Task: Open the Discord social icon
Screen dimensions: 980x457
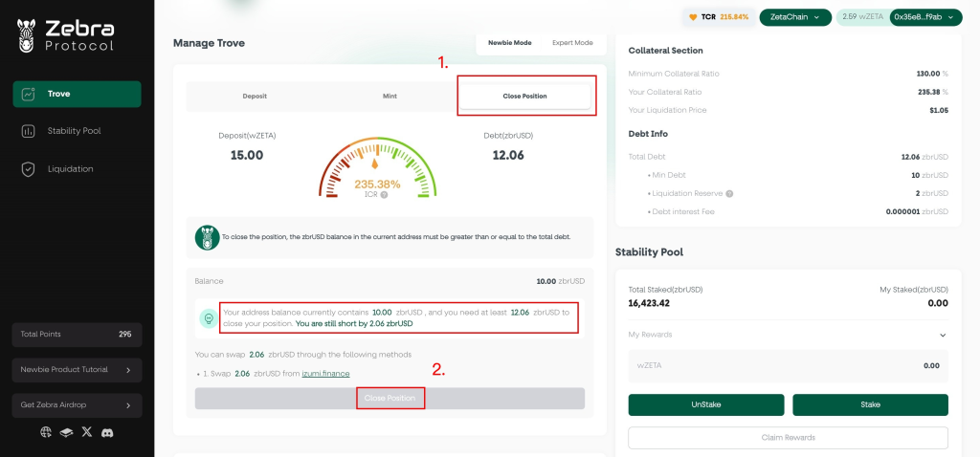Action: [108, 432]
